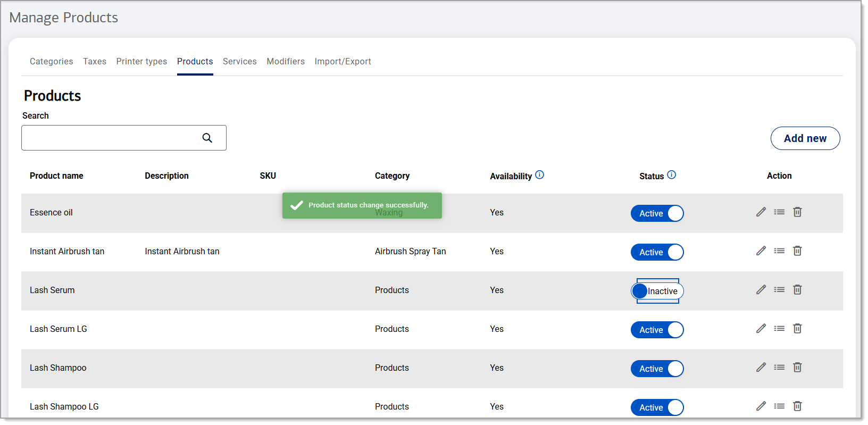Toggle Lash Shampoo status switch
The width and height of the screenshot is (868, 425).
[x=657, y=369]
